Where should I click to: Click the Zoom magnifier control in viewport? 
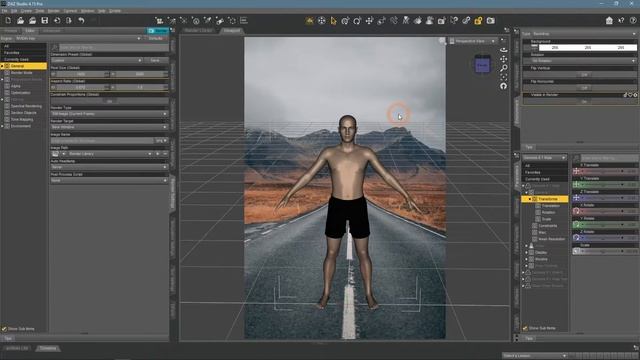click(504, 68)
